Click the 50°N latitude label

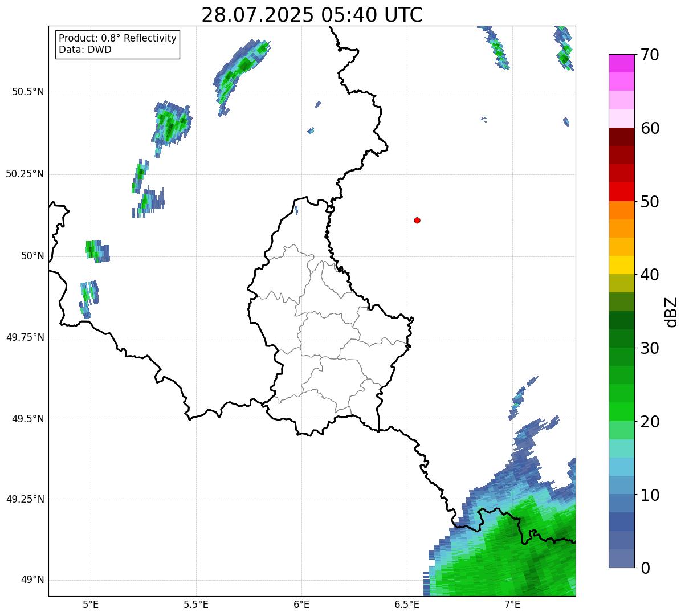click(x=32, y=256)
